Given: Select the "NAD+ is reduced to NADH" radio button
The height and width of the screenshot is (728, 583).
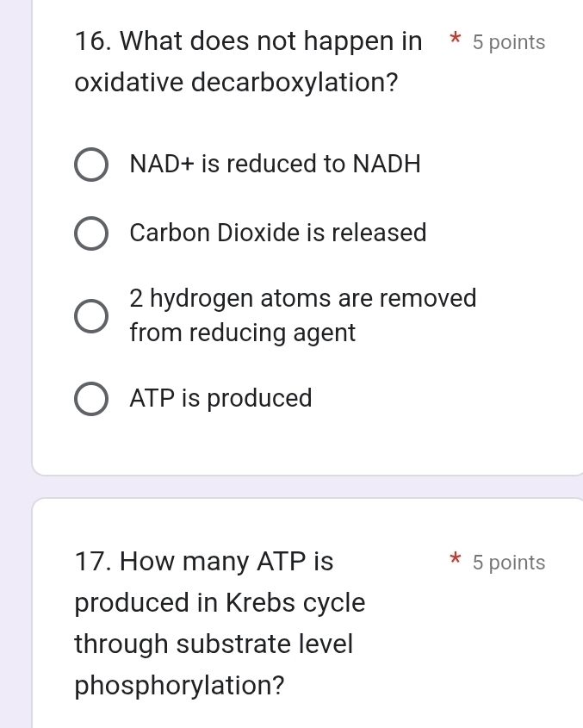Looking at the screenshot, I should pos(90,165).
